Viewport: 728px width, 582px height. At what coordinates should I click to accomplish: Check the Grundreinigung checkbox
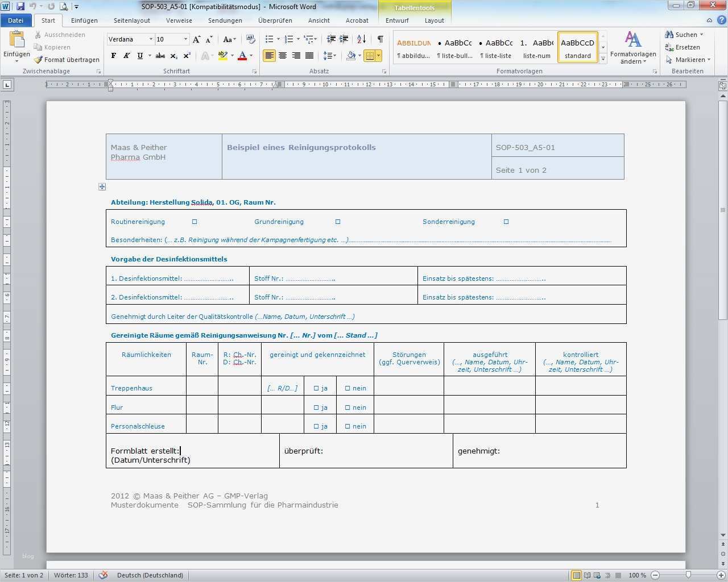point(338,222)
